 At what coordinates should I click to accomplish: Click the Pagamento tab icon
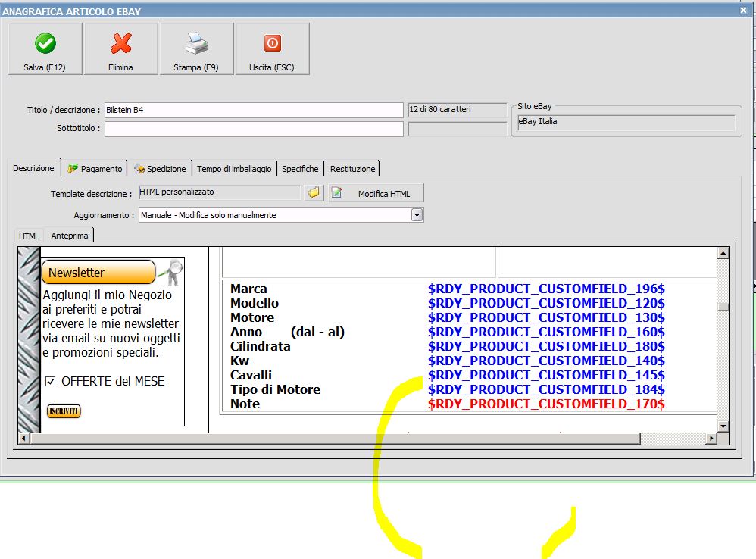pos(73,168)
